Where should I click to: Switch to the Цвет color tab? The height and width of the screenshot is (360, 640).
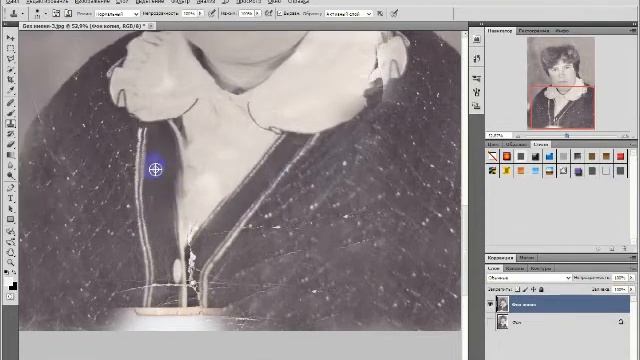click(x=493, y=144)
